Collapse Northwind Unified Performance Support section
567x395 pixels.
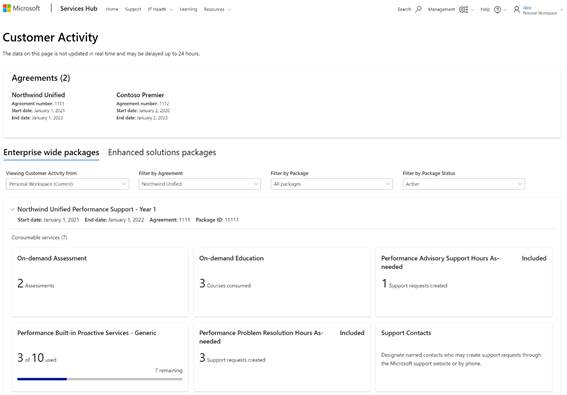coord(12,209)
